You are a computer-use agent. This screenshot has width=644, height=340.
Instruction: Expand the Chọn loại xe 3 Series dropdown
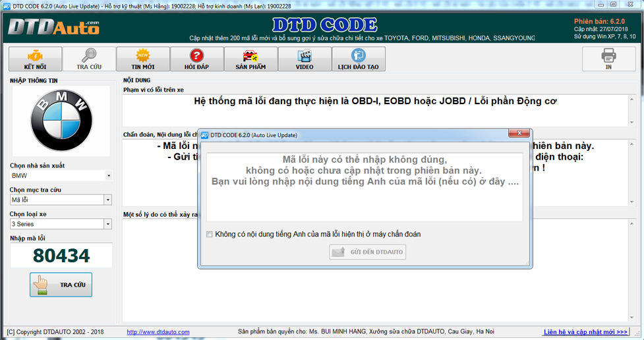point(107,224)
